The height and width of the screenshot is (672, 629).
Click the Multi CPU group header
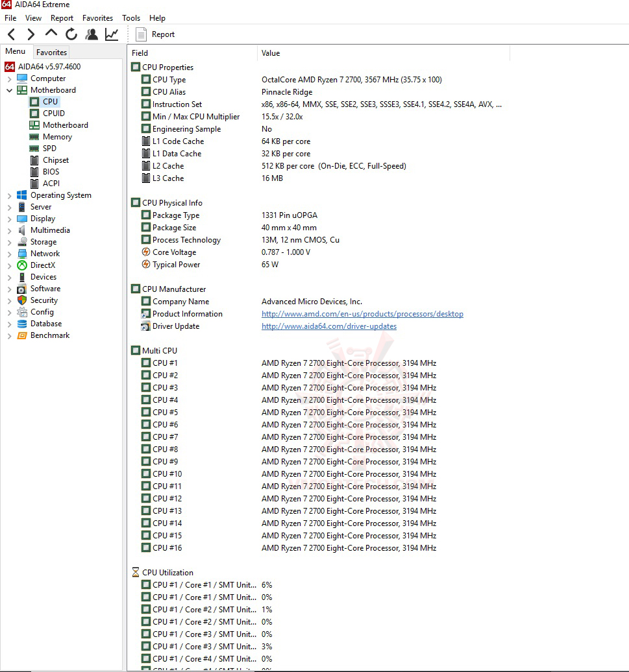pos(154,350)
